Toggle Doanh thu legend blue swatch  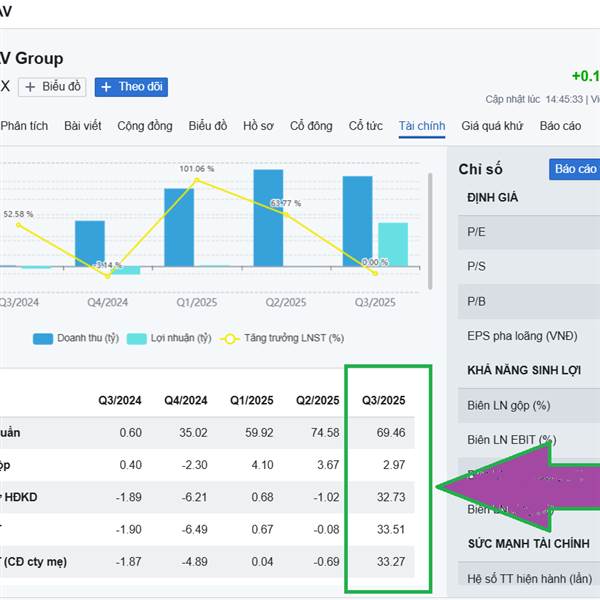point(43,339)
